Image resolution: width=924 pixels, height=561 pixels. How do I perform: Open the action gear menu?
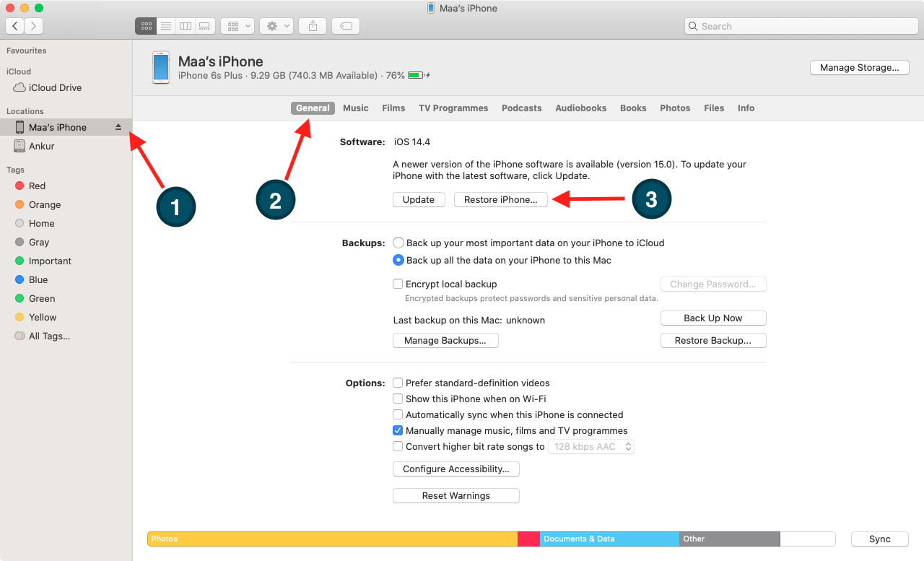coord(276,26)
